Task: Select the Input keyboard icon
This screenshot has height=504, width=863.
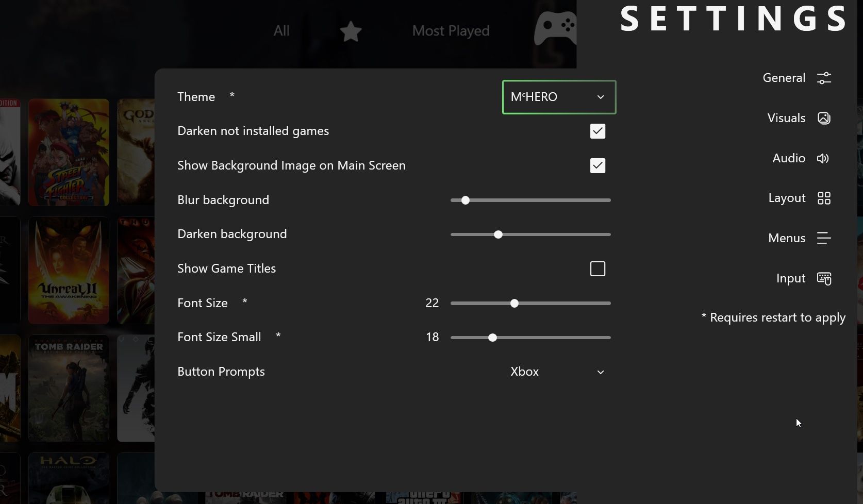Action: [823, 278]
